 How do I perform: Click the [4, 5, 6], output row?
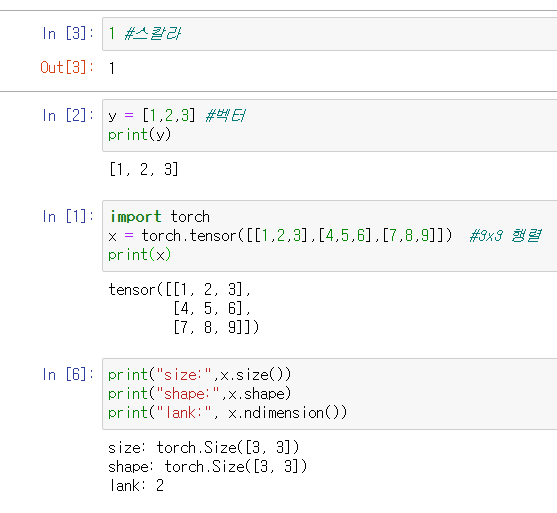[x=212, y=308]
